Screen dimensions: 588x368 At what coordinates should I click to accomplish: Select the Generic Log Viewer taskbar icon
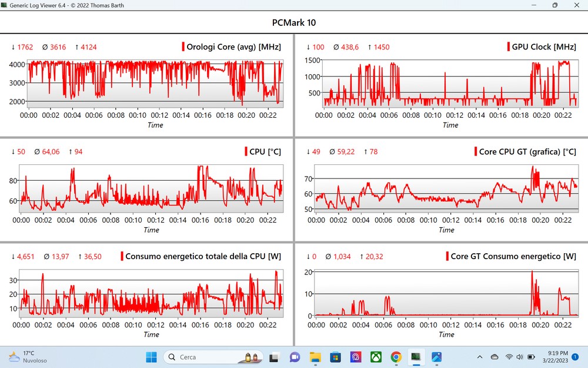point(416,357)
